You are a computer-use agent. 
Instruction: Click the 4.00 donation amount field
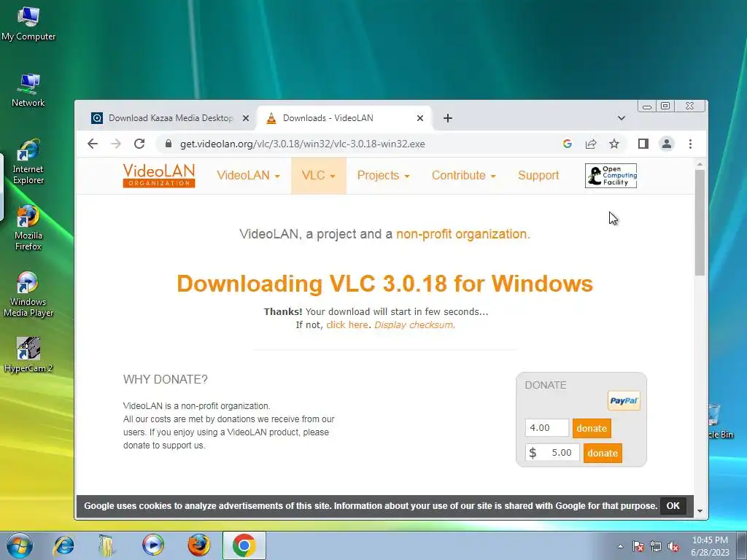pyautogui.click(x=546, y=428)
